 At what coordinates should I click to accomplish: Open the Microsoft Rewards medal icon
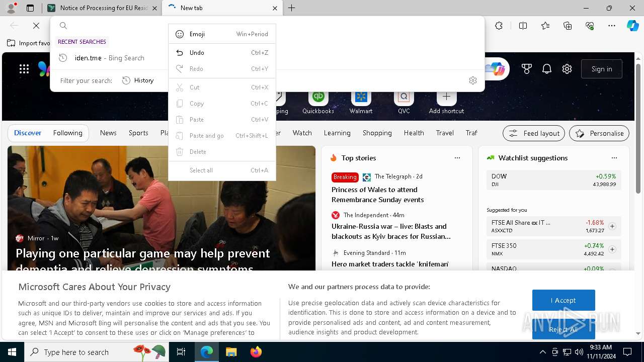click(527, 69)
